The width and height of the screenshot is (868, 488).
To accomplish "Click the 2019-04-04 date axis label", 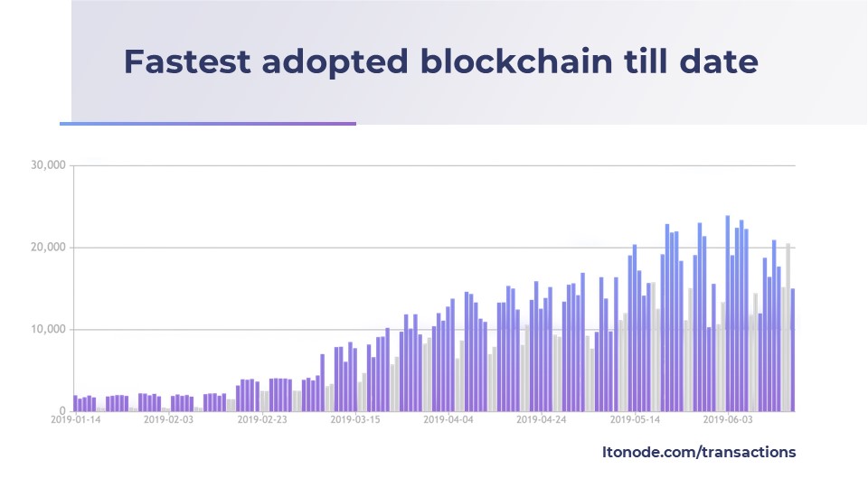I will tap(448, 419).
